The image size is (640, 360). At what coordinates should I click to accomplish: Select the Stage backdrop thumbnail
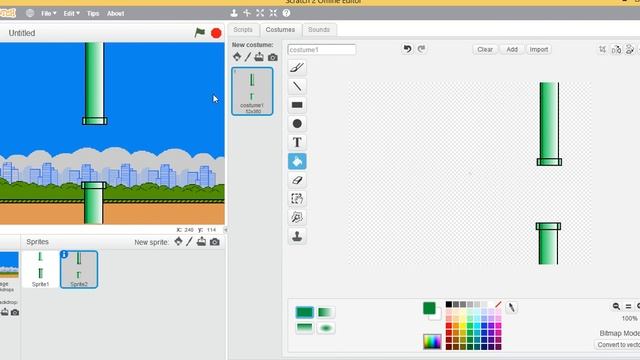9,264
